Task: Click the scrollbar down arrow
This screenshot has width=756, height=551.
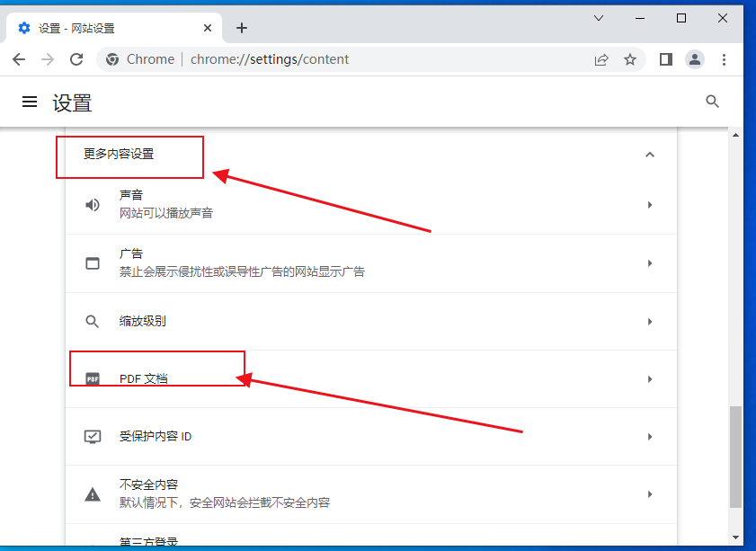Action: [x=735, y=538]
